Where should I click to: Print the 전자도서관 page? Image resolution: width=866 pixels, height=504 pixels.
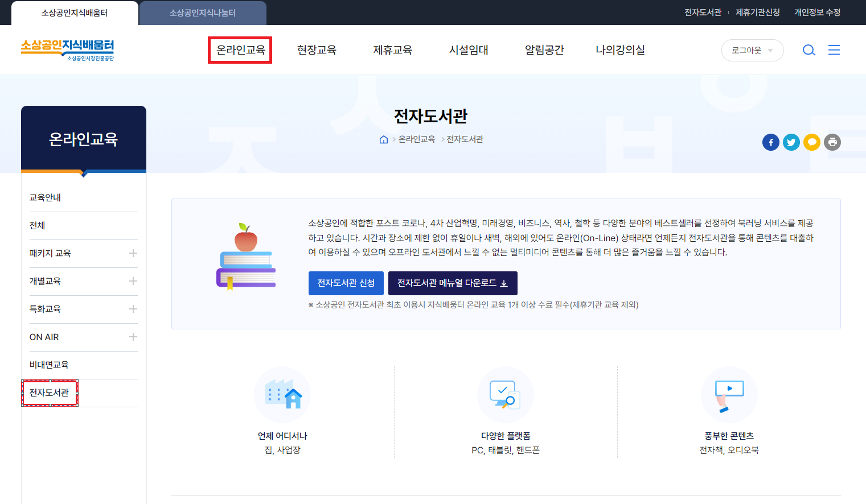coord(832,142)
